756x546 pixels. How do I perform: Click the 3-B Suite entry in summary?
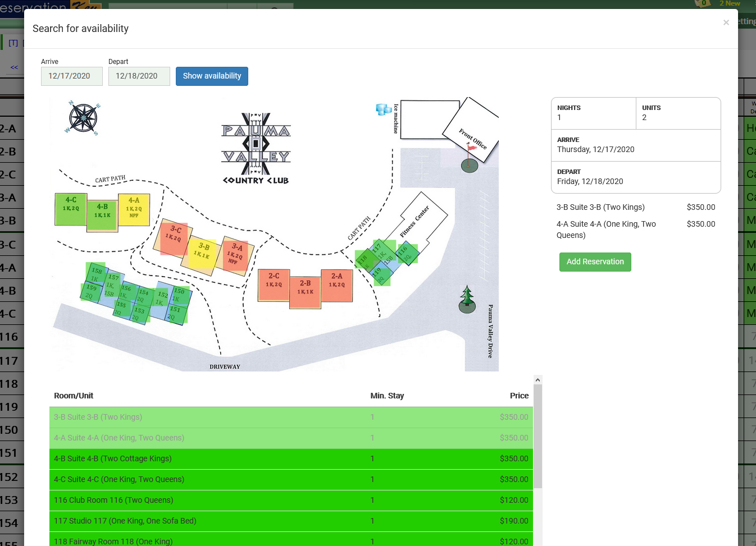pos(636,208)
